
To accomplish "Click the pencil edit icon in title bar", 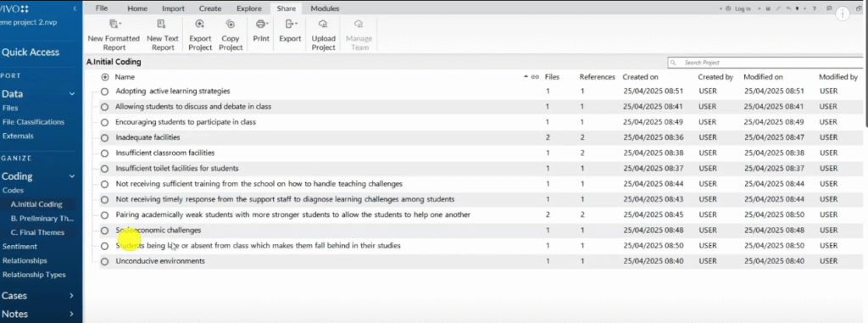I will click(778, 8).
